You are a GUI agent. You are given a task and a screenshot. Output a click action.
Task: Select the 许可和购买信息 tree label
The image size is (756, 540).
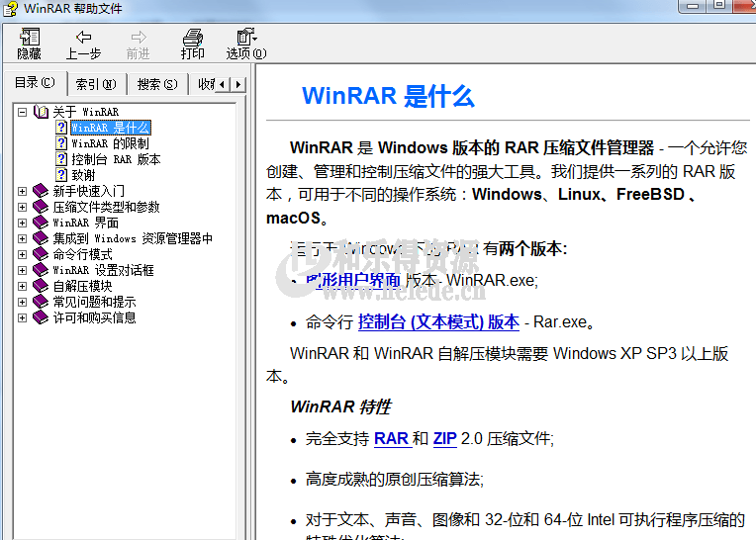(95, 317)
